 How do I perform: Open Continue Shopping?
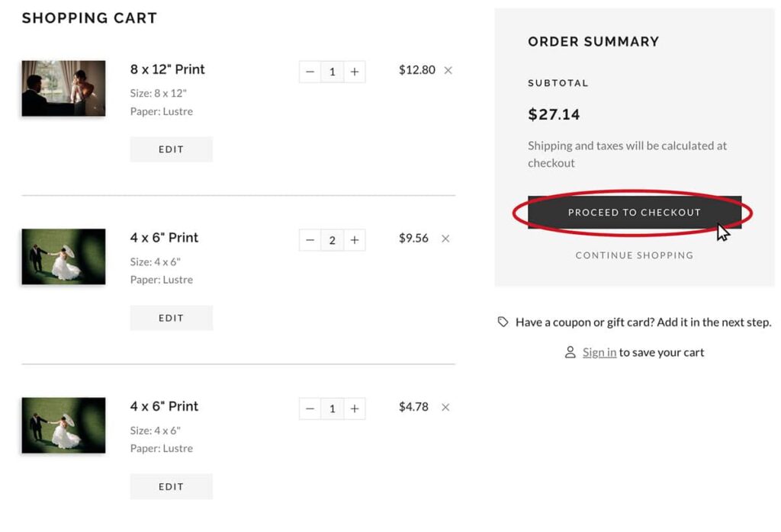pyautogui.click(x=635, y=255)
